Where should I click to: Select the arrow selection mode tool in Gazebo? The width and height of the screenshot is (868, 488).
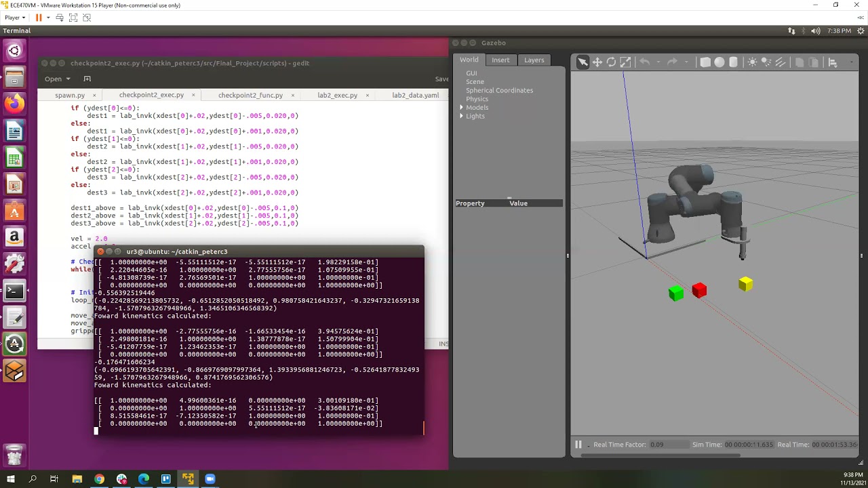pos(583,62)
